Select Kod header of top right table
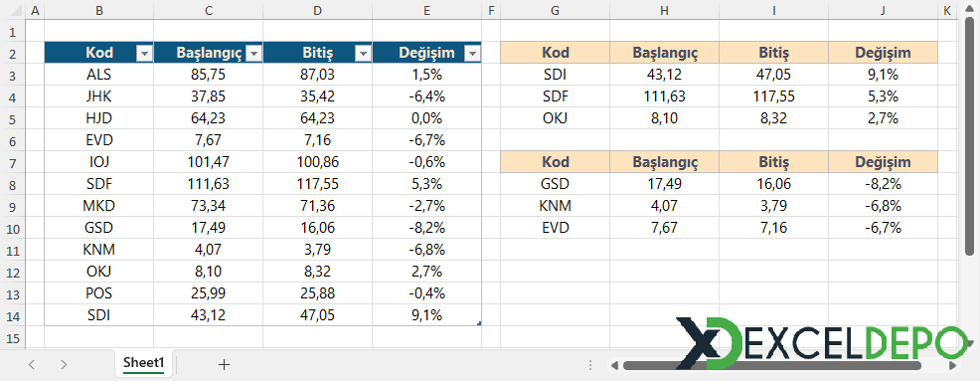This screenshot has height=381, width=980. coord(555,53)
